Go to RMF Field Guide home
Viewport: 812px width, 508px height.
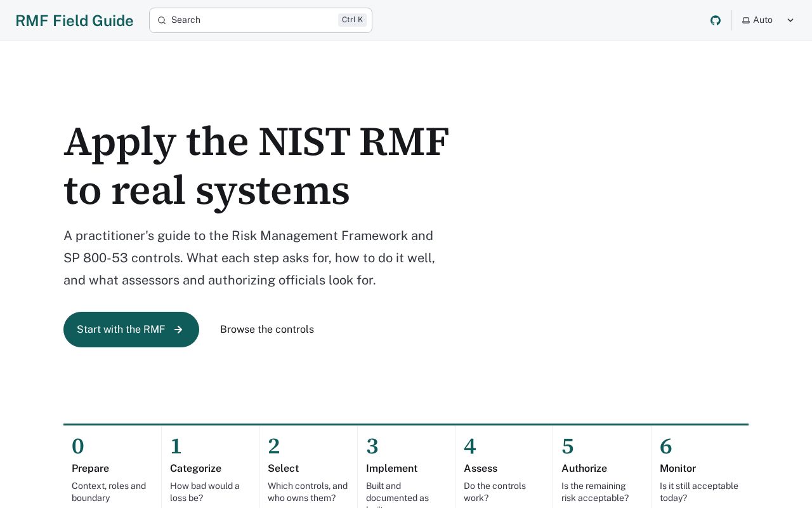pos(74,20)
